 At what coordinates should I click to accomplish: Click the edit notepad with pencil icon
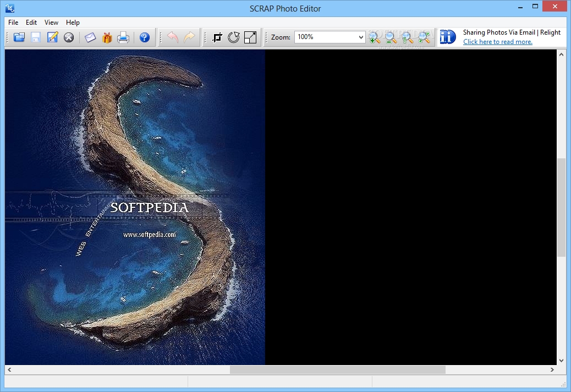tap(52, 37)
